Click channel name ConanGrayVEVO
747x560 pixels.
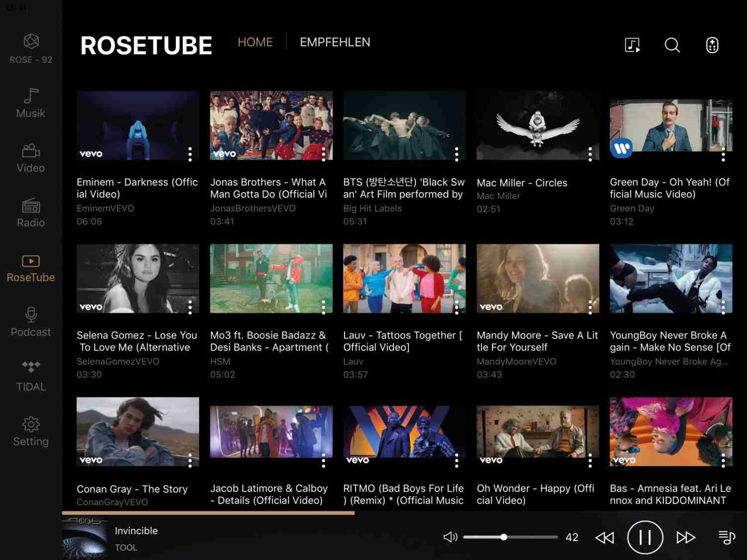[x=112, y=502]
